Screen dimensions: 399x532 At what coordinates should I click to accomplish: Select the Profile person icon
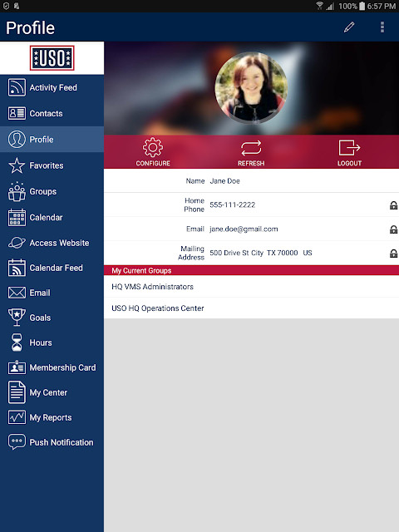click(x=17, y=139)
